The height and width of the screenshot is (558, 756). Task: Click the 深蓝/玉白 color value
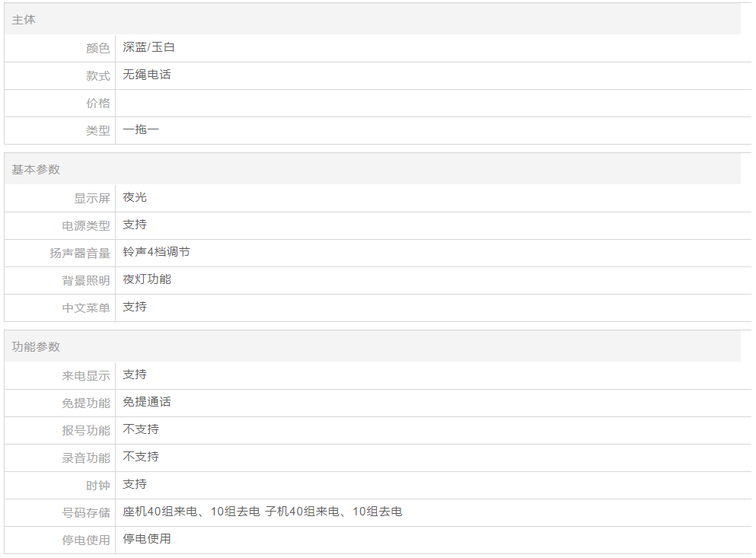pos(149,47)
